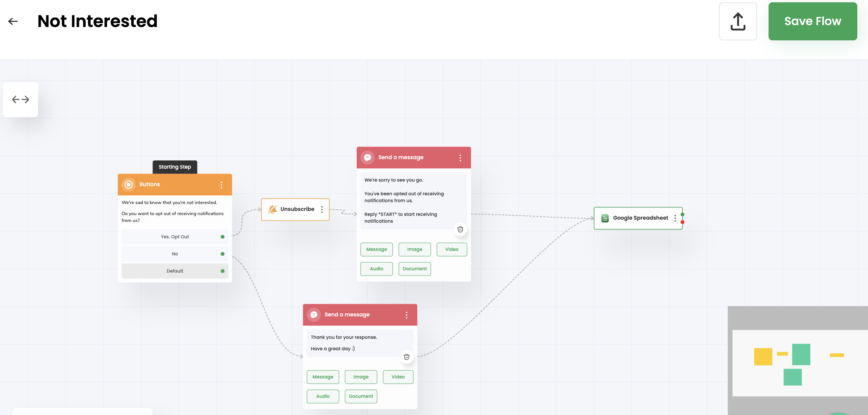Viewport: 868px width, 415px height.
Task: Add Message to the opt-out message node
Action: (x=376, y=249)
